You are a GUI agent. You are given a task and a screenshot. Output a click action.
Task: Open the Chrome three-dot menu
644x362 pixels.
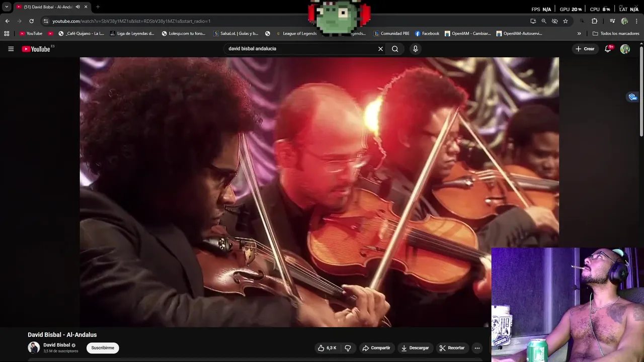pyautogui.click(x=636, y=21)
